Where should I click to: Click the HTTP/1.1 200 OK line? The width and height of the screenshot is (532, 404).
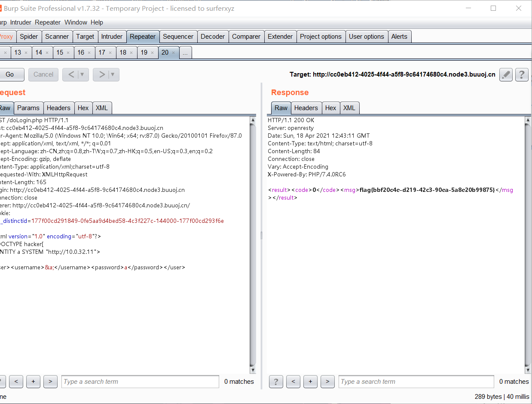tap(291, 120)
